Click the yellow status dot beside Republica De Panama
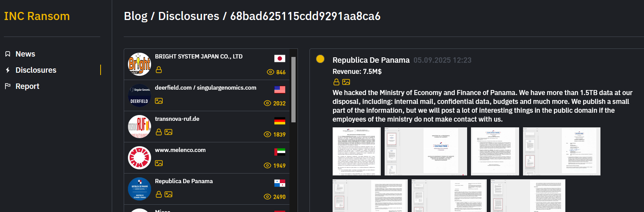 [320, 59]
